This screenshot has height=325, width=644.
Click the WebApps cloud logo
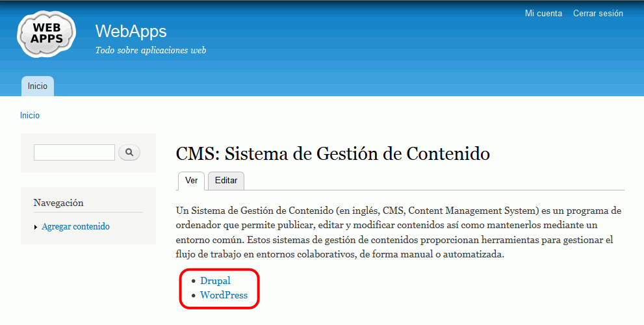click(x=46, y=34)
